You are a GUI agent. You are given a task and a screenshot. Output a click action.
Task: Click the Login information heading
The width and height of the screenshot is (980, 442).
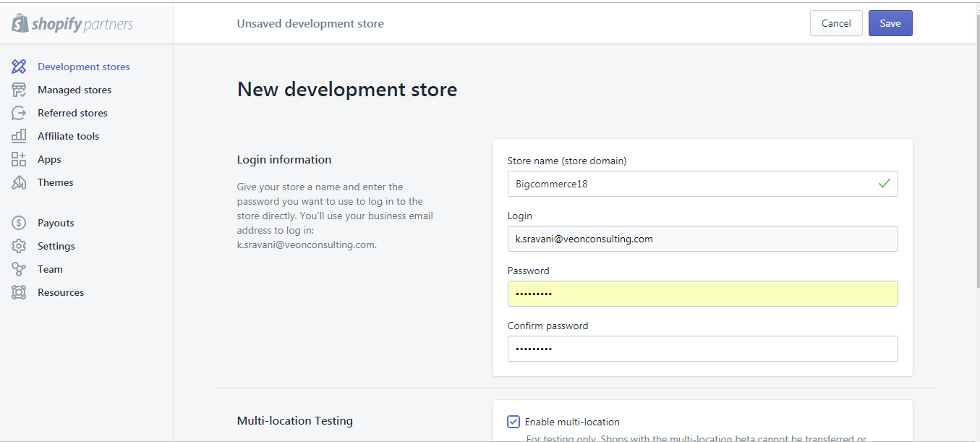click(x=284, y=160)
